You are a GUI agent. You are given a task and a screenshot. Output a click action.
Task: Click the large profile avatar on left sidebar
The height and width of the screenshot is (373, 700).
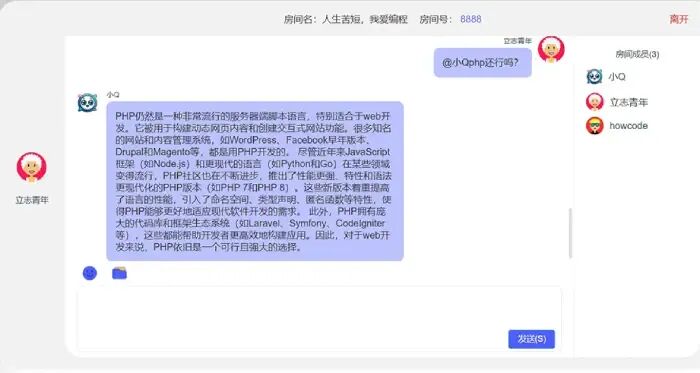[31, 167]
